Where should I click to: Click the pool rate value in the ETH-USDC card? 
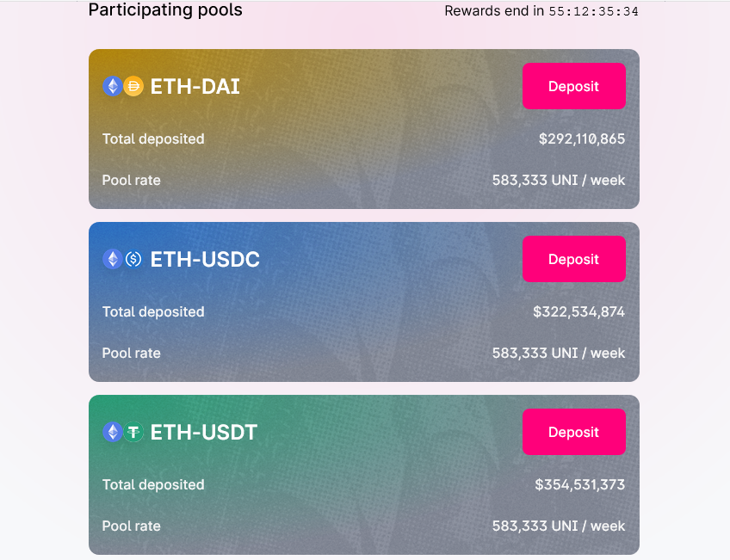pos(559,354)
